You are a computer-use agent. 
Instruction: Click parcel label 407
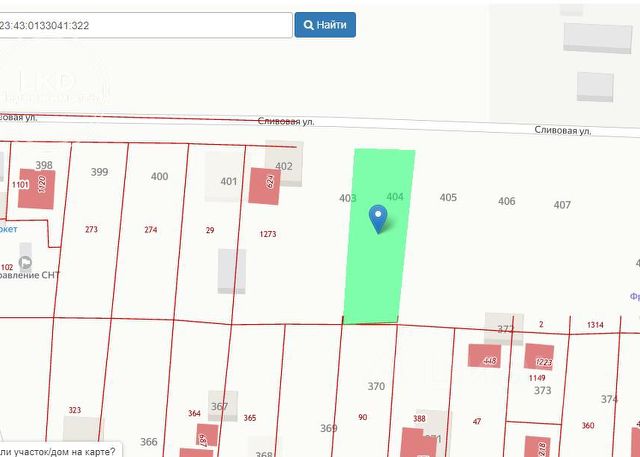click(x=562, y=205)
